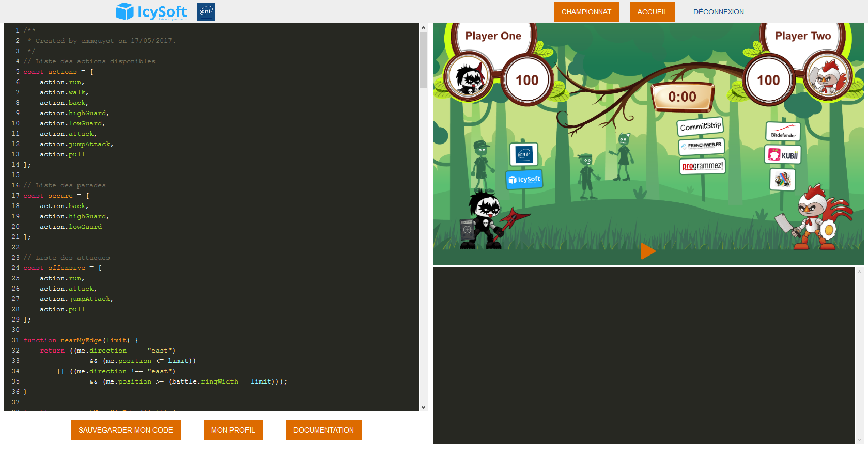Click 'function nearMyEdge(limit) {' line
Viewport: 868px width, 462px height.
tap(81, 340)
